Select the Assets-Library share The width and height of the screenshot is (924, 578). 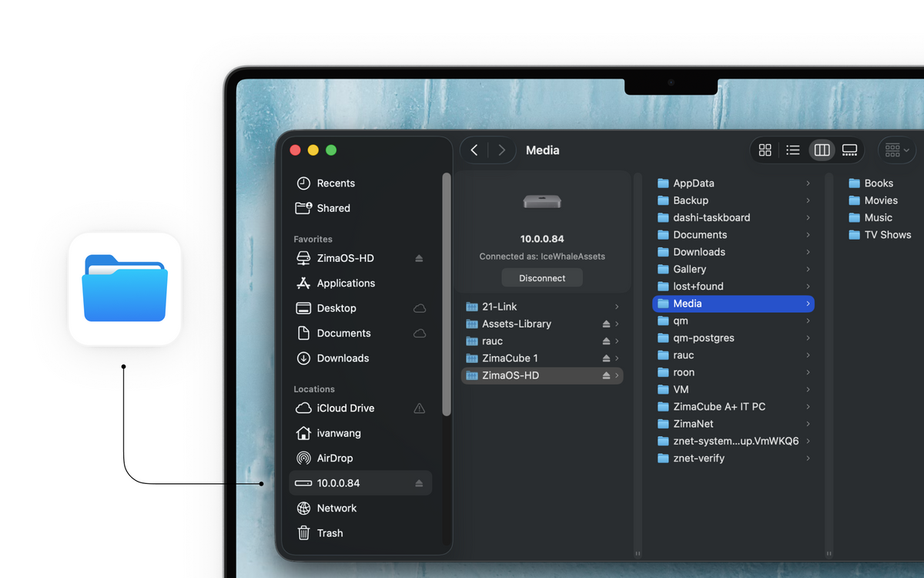click(542, 324)
